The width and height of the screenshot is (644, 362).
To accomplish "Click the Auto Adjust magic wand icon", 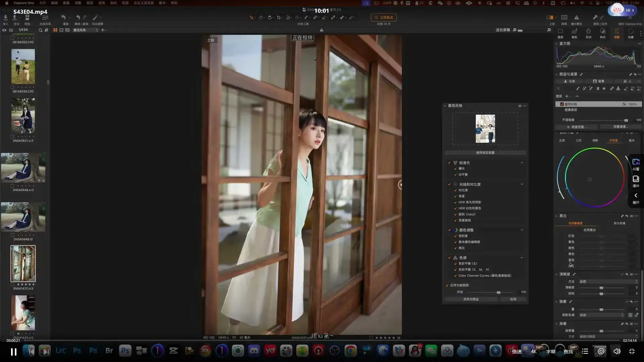I will click(x=96, y=17).
